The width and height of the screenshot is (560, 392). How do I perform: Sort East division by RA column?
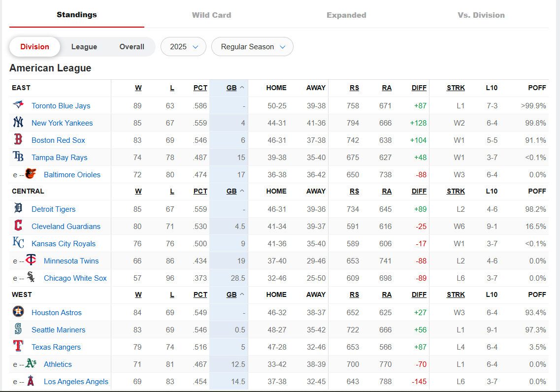[x=387, y=88]
